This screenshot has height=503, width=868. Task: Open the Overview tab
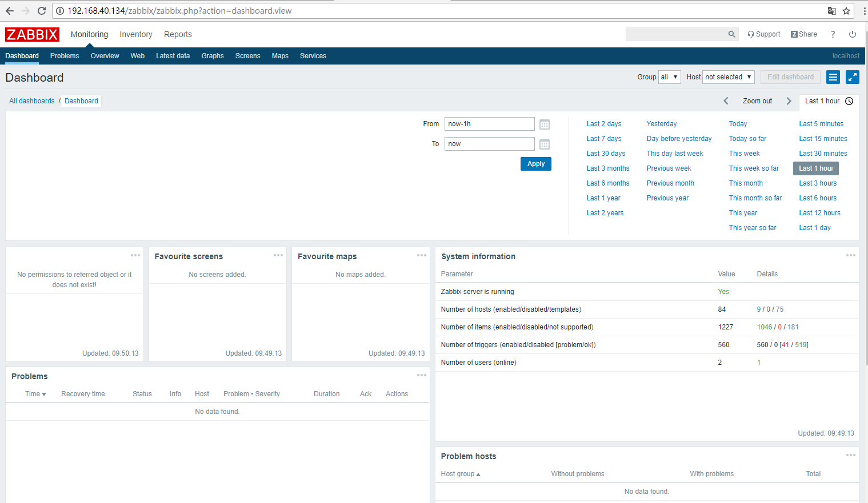(x=105, y=56)
